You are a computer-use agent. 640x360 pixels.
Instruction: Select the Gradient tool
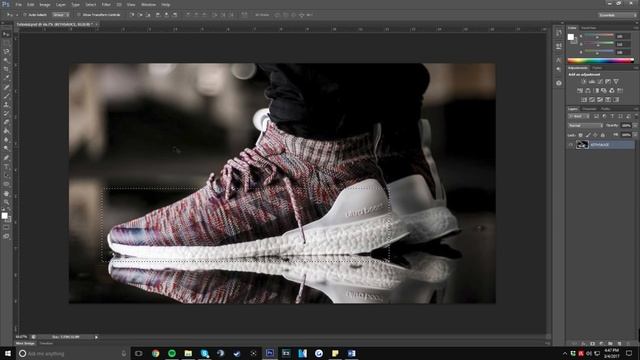6,131
